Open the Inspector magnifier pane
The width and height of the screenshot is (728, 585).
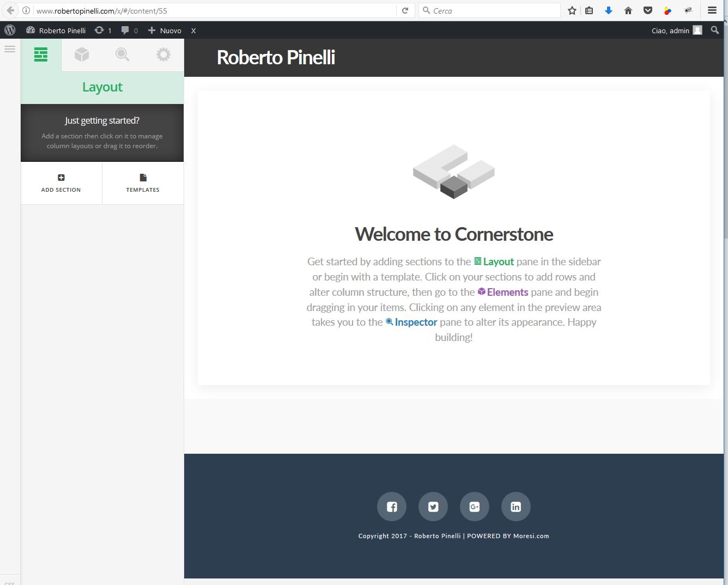point(123,54)
